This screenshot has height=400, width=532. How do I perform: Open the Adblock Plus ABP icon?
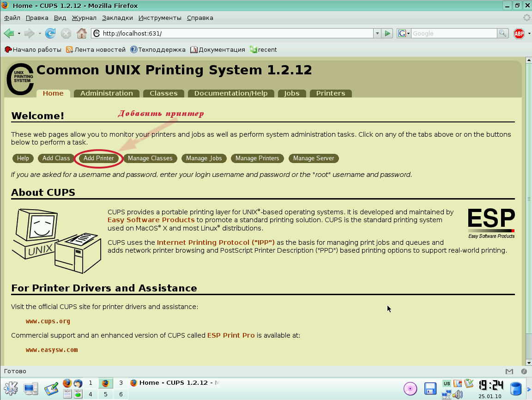[x=519, y=34]
